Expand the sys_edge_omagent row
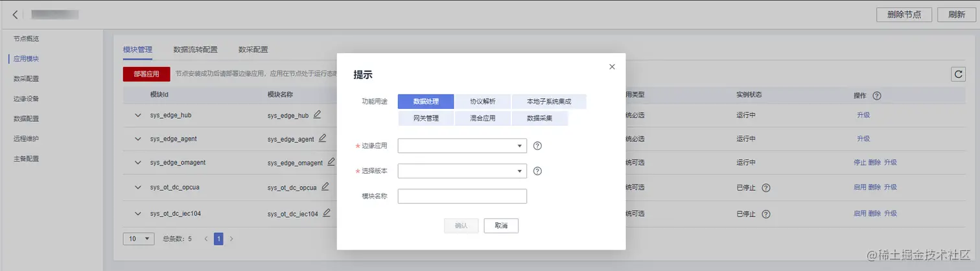This screenshot has width=980, height=271. [137, 162]
